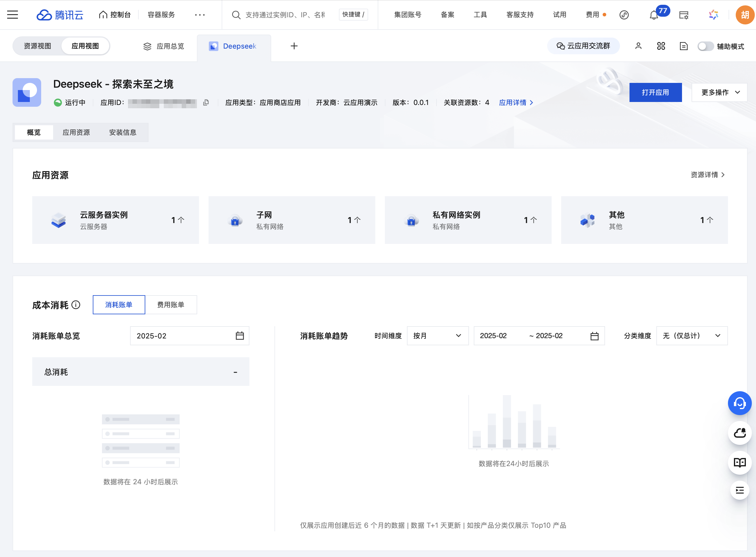Open 备案 menu
The image size is (756, 557).
click(447, 15)
